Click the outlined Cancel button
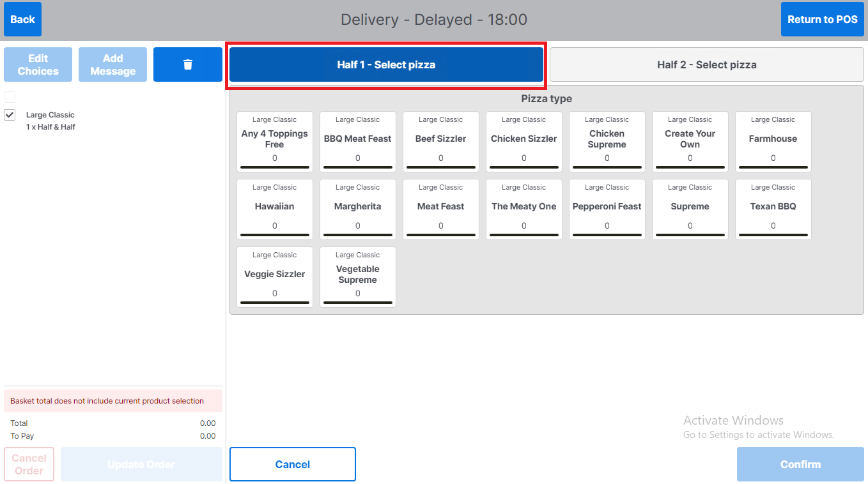The width and height of the screenshot is (868, 484). pyautogui.click(x=292, y=464)
